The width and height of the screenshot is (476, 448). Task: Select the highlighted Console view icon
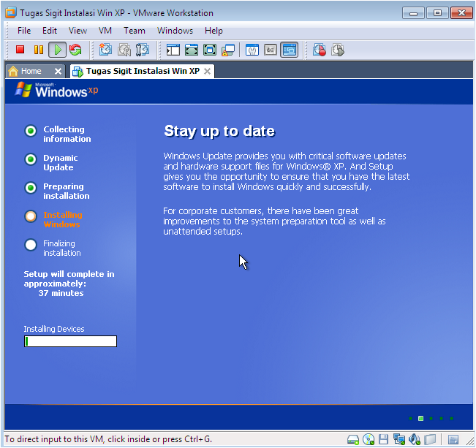pos(290,50)
